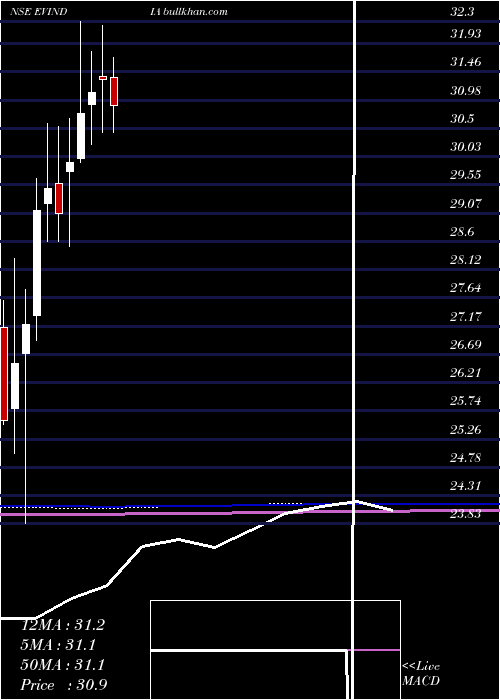Click the 26.21 price axis label
Viewport: 500px width, 700px height.
(x=466, y=373)
